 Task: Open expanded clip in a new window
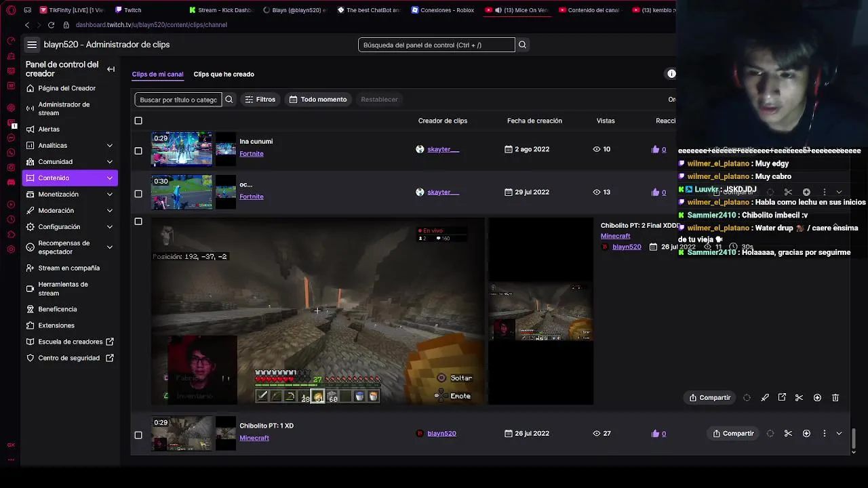click(x=782, y=398)
